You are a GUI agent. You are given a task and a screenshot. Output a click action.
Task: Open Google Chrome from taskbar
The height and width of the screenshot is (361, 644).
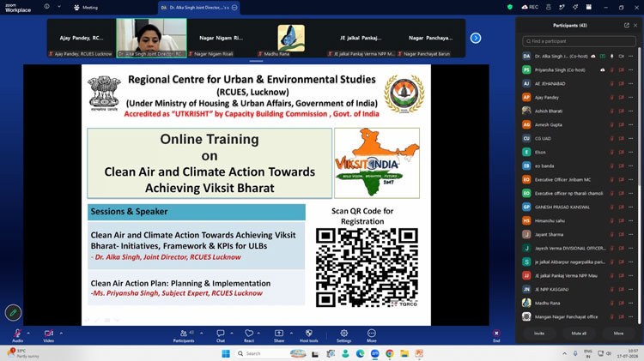pyautogui.click(x=389, y=353)
